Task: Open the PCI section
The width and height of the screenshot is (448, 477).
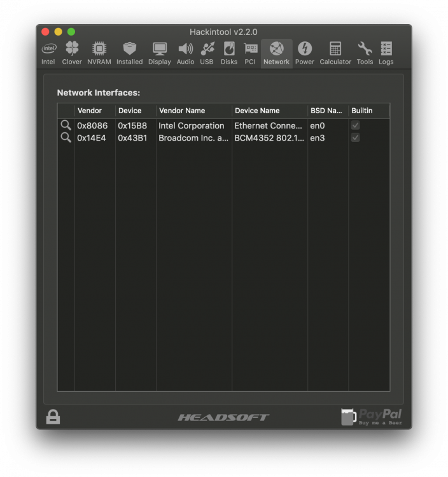Action: click(250, 53)
